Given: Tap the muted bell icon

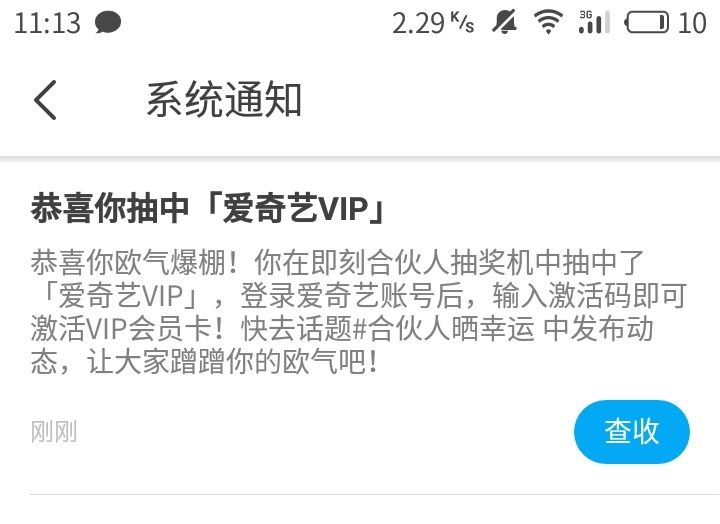Looking at the screenshot, I should [505, 23].
